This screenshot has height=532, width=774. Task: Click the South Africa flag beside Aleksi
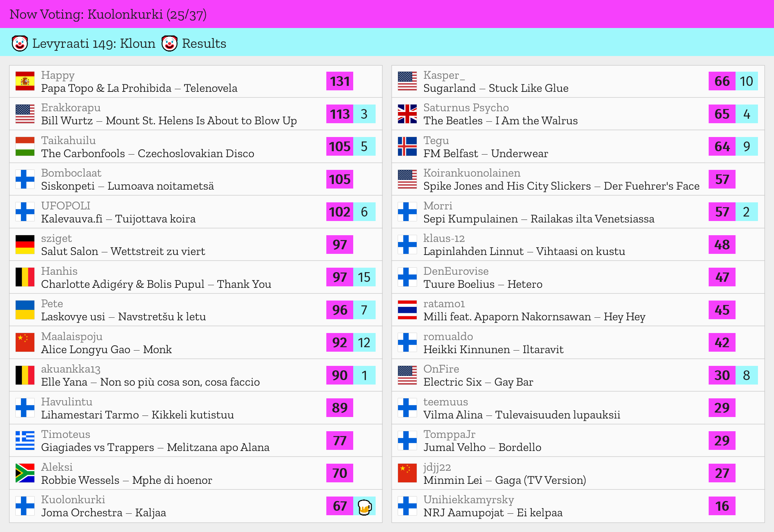[x=25, y=473]
